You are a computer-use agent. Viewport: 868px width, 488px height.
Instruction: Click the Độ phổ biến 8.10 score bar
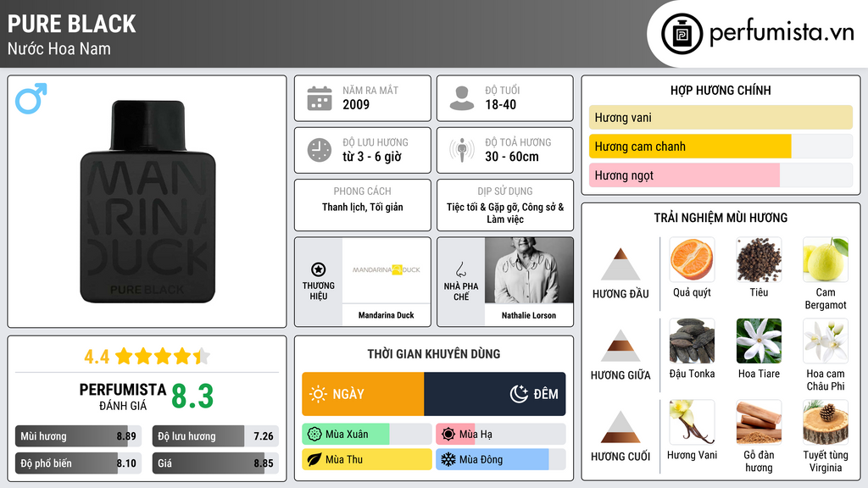coord(78,463)
